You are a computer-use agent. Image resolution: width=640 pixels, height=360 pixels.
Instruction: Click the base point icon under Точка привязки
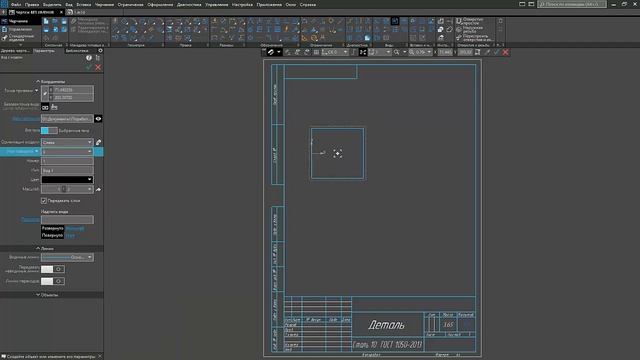(45, 107)
